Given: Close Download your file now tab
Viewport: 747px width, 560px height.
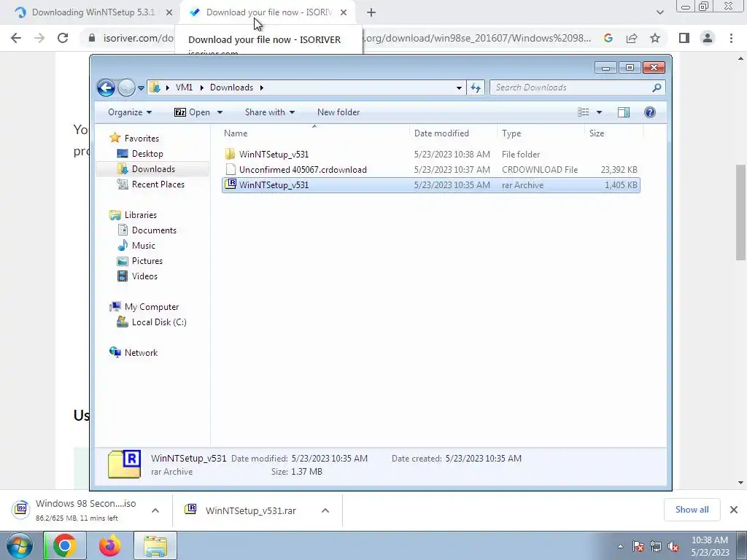Looking at the screenshot, I should coord(344,12).
